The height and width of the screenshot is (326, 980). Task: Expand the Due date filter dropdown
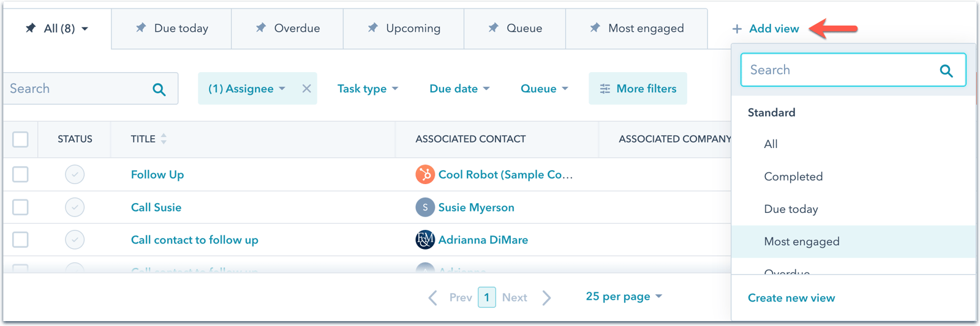(459, 89)
